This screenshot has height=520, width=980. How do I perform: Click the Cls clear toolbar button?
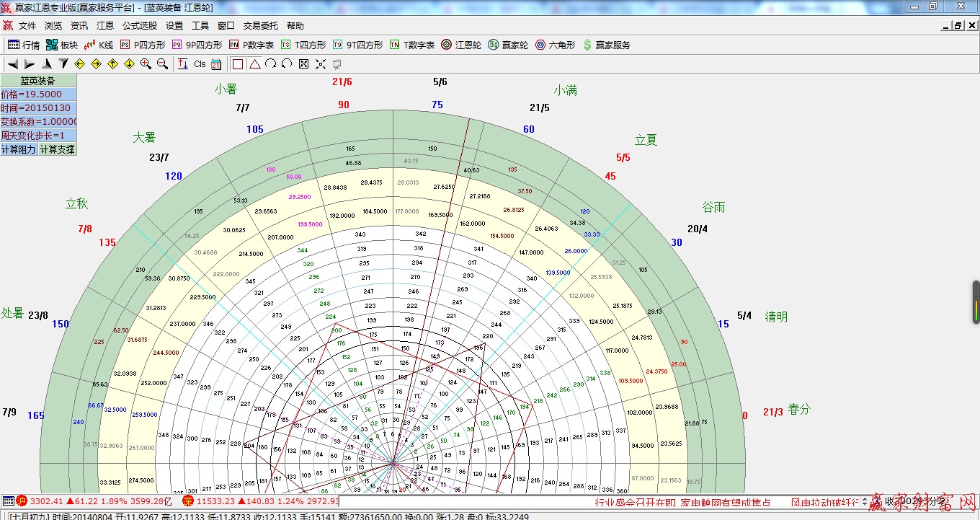200,64
